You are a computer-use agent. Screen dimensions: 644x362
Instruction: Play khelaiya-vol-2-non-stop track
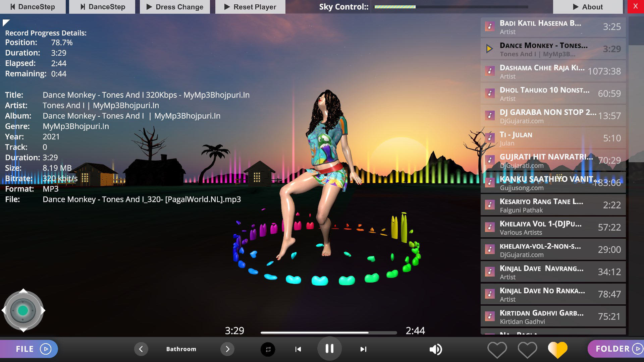[553, 249]
